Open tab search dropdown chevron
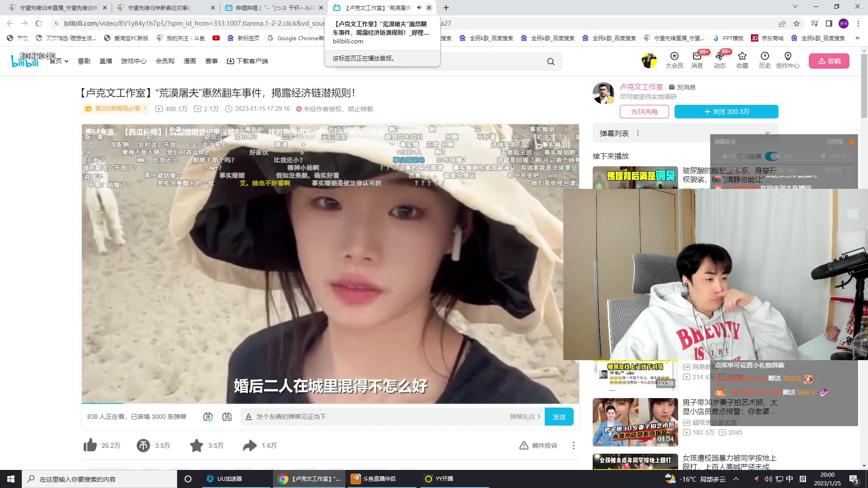The image size is (868, 488). point(795,7)
